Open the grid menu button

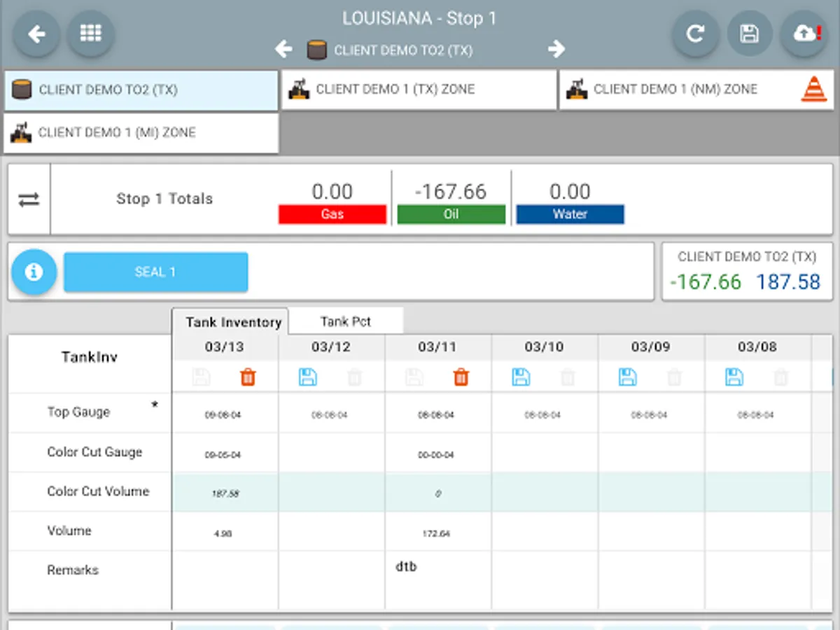[x=91, y=34]
